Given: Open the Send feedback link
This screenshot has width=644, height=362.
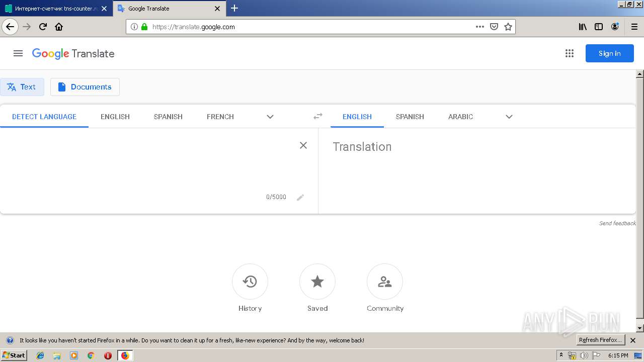Looking at the screenshot, I should pos(617,223).
